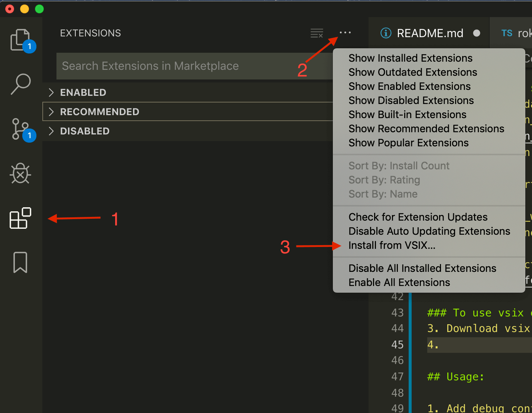This screenshot has height=413, width=532.
Task: Open the Search view icon
Action: [x=21, y=84]
